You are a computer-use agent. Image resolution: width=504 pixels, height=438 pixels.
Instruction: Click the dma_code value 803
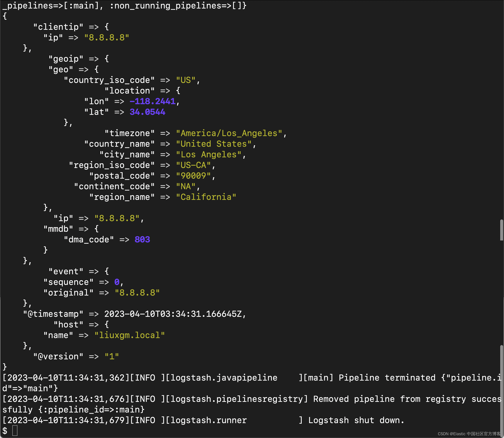click(142, 239)
